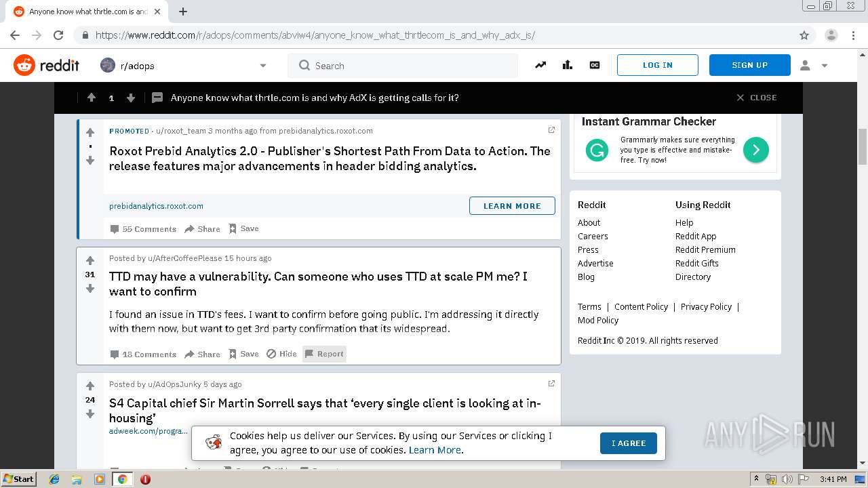Click the Grammarly G logo
This screenshot has width=868, height=488.
[x=597, y=150]
